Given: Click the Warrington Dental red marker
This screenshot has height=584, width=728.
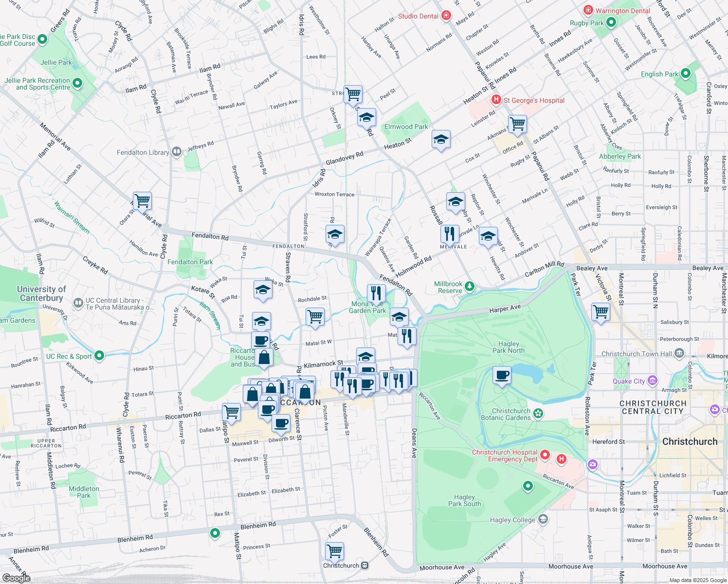Looking at the screenshot, I should (588, 10).
